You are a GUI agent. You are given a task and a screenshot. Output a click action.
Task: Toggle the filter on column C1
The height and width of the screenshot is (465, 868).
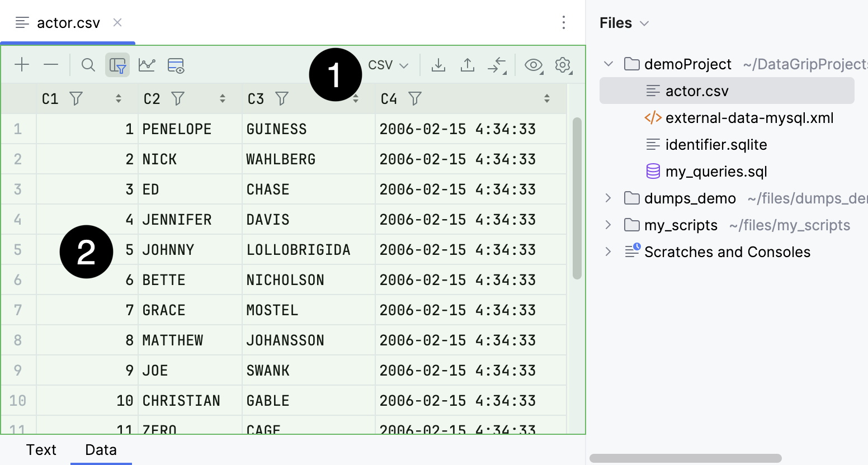76,98
